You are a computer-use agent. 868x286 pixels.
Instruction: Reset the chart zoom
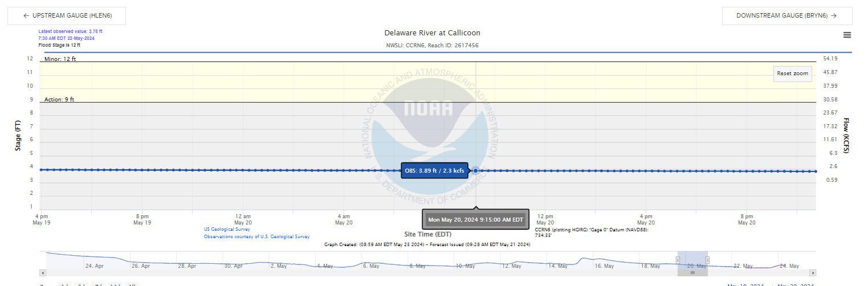pos(793,73)
